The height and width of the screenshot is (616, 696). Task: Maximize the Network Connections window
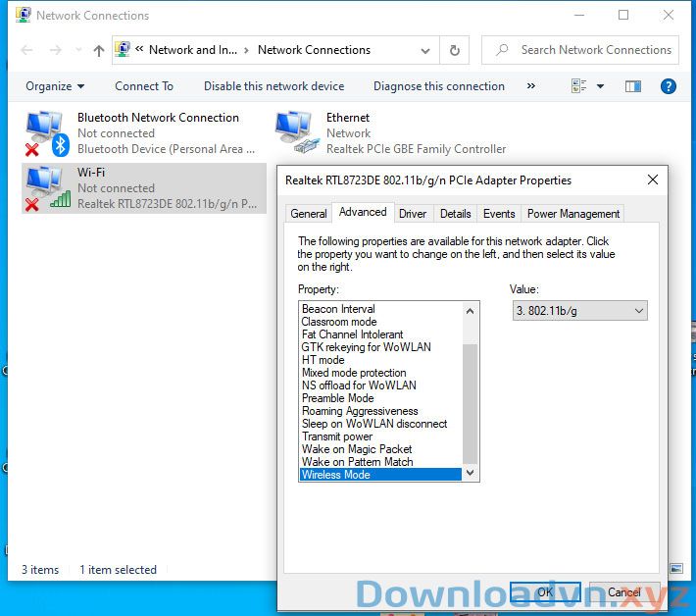[x=623, y=15]
